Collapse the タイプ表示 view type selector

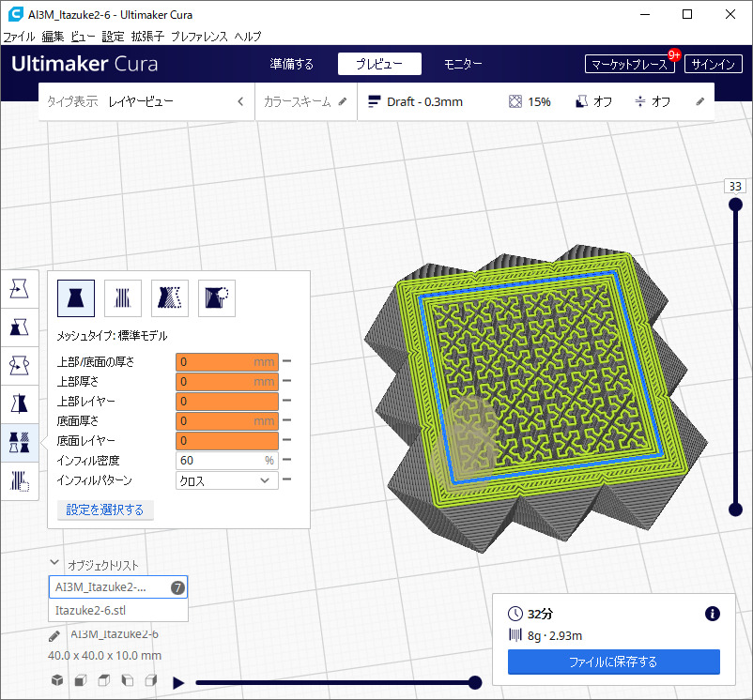(x=240, y=101)
